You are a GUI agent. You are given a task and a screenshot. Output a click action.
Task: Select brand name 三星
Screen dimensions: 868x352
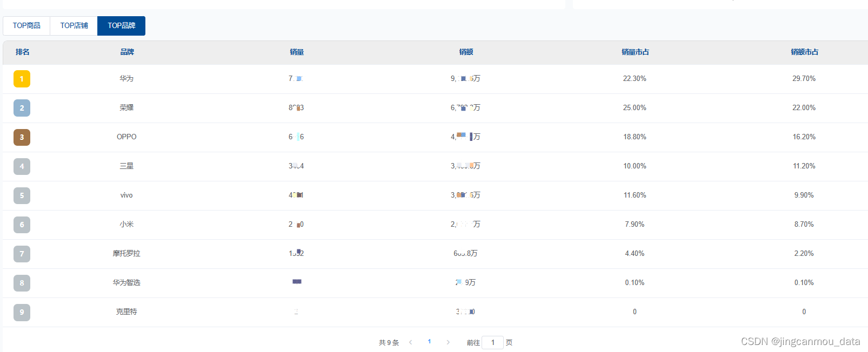click(x=126, y=166)
